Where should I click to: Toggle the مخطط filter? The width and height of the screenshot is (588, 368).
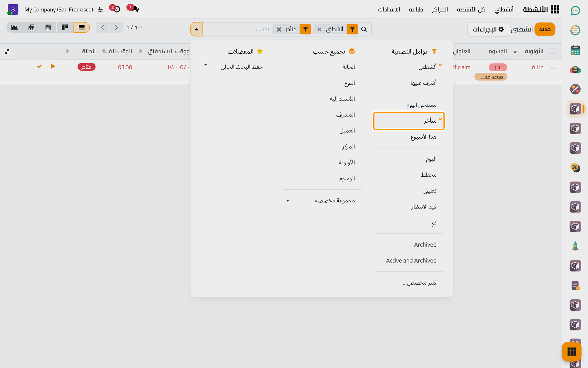point(409,175)
